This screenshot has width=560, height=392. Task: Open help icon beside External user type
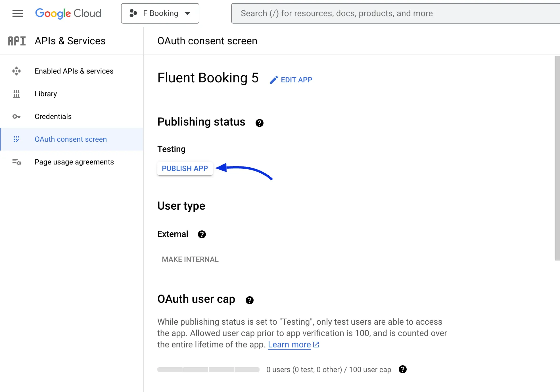202,234
